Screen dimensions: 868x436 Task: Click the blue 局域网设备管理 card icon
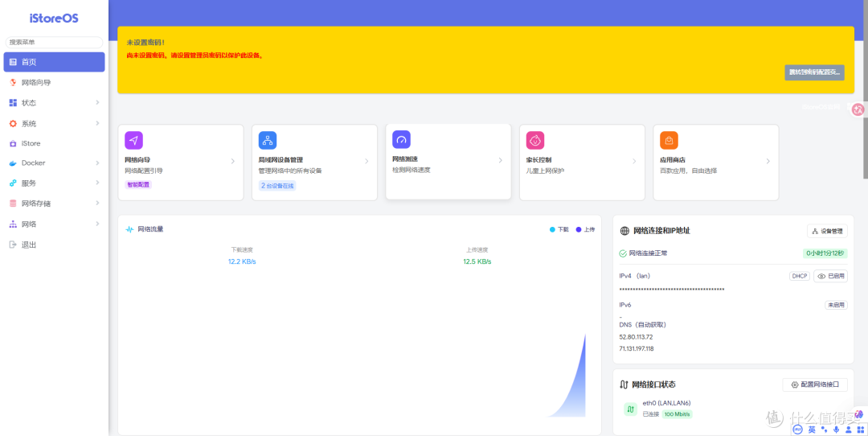[268, 140]
